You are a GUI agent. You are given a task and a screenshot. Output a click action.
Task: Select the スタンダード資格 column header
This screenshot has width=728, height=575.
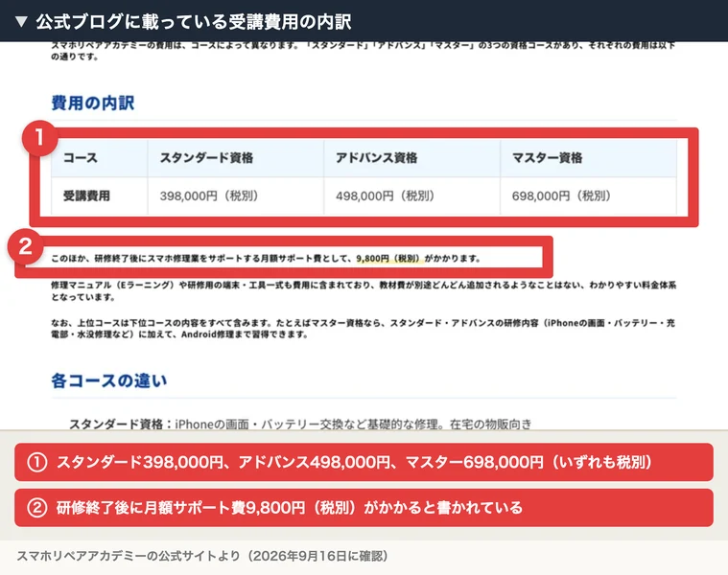(236, 158)
